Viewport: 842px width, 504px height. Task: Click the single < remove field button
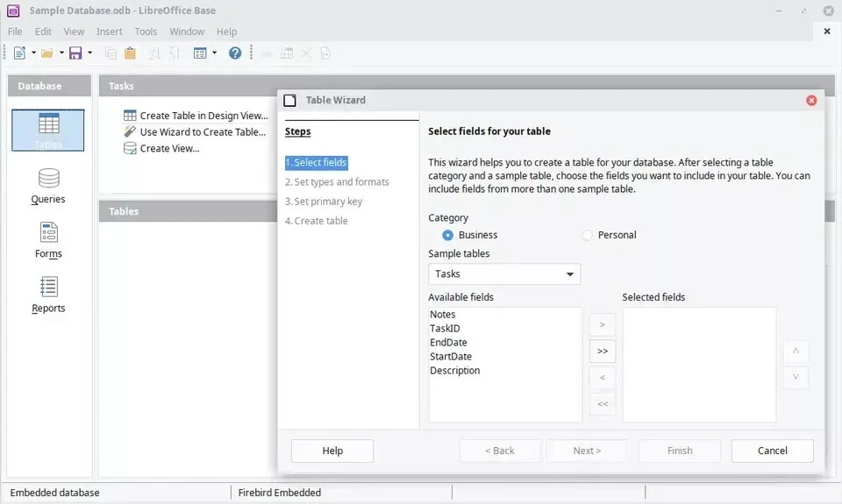click(603, 377)
